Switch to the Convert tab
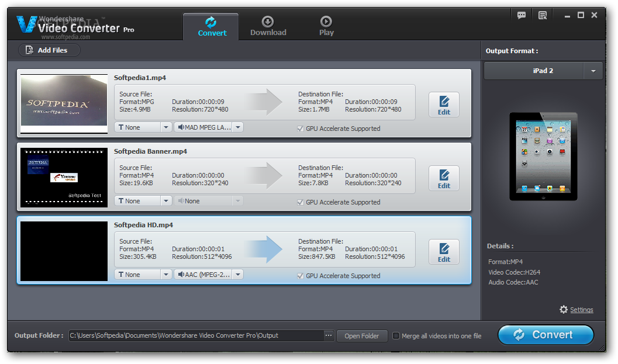 tap(211, 27)
